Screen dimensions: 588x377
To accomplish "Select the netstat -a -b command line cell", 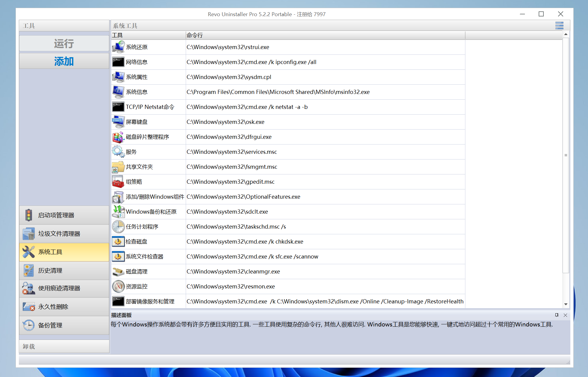I will pyautogui.click(x=325, y=107).
